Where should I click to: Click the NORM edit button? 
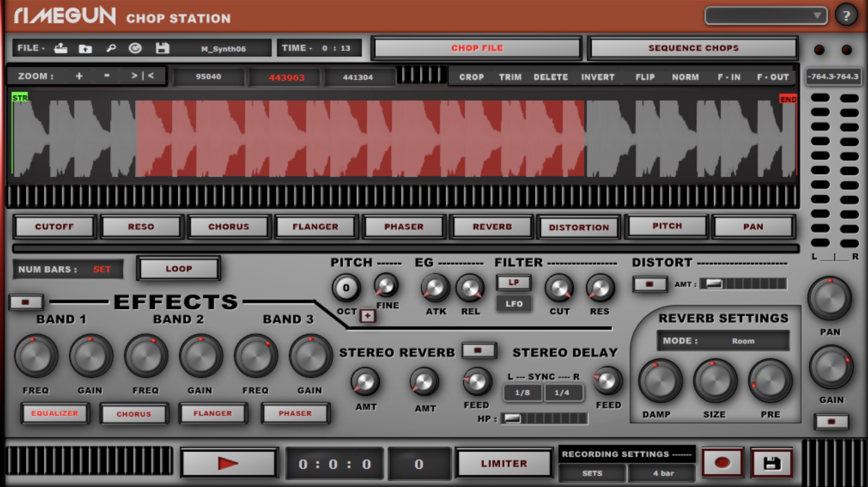tap(685, 77)
